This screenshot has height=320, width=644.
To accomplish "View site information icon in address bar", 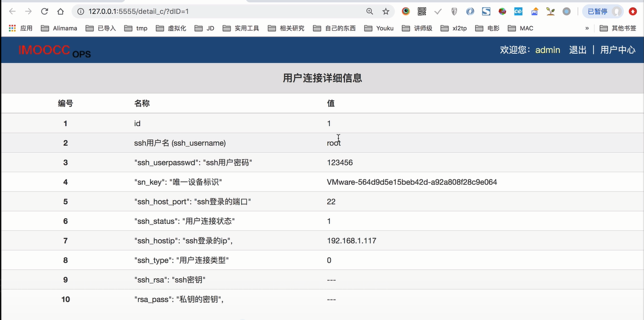I will (81, 11).
